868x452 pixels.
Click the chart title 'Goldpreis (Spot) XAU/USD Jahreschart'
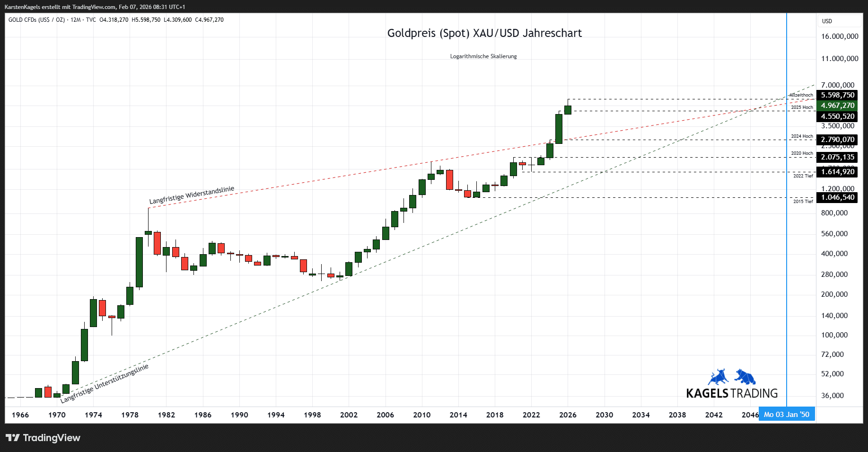[x=484, y=33]
